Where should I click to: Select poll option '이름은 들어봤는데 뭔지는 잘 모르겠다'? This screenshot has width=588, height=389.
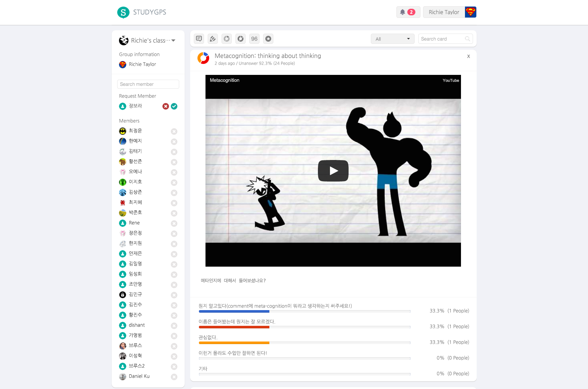point(237,322)
